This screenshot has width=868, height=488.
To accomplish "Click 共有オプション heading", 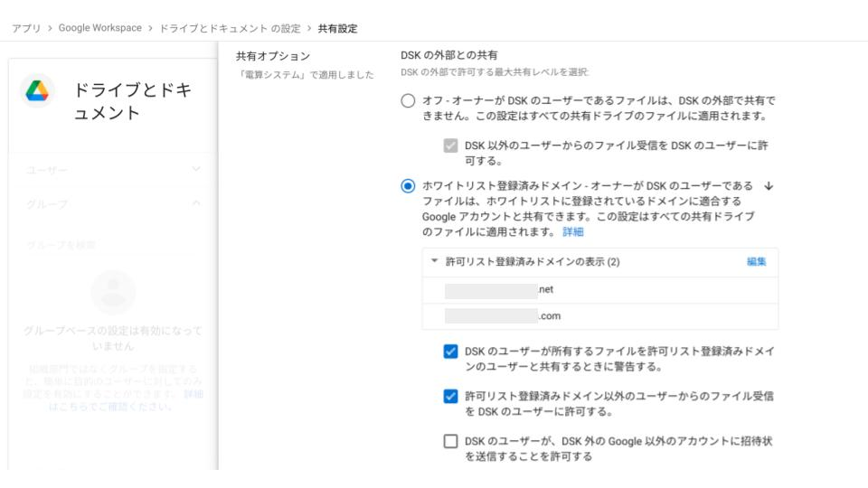I will 273,56.
